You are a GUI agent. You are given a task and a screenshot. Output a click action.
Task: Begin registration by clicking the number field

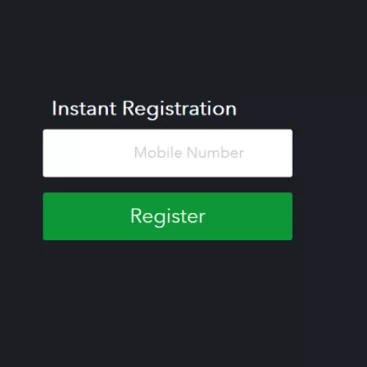pos(168,153)
